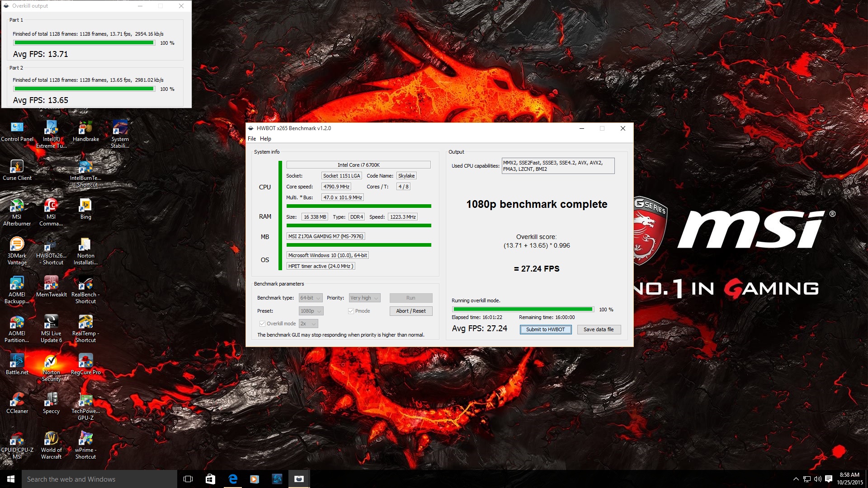This screenshot has width=868, height=488.
Task: Launch MSI Afterburner icon
Action: (x=17, y=212)
